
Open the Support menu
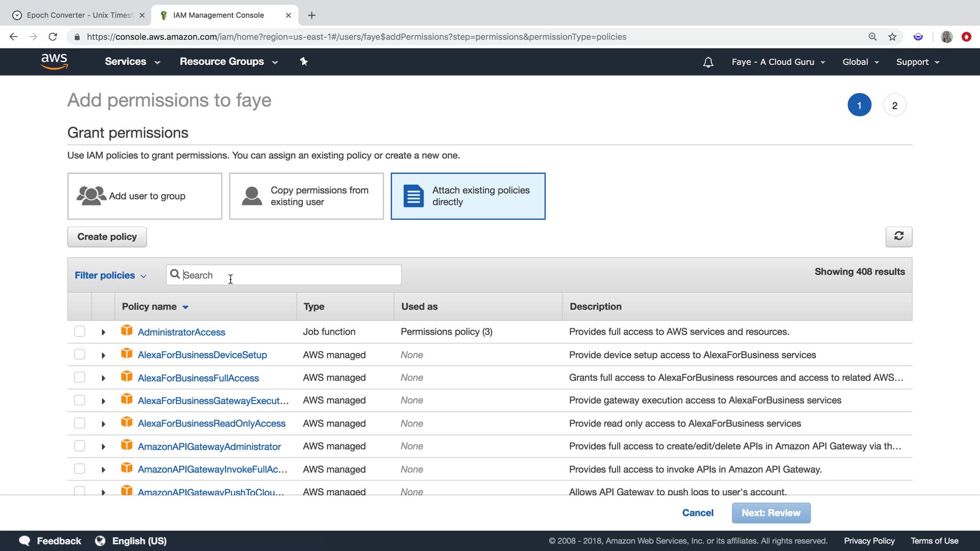pos(917,62)
